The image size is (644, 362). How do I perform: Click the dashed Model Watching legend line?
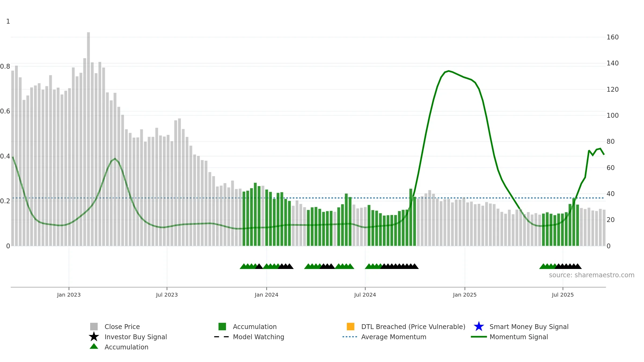(x=222, y=337)
